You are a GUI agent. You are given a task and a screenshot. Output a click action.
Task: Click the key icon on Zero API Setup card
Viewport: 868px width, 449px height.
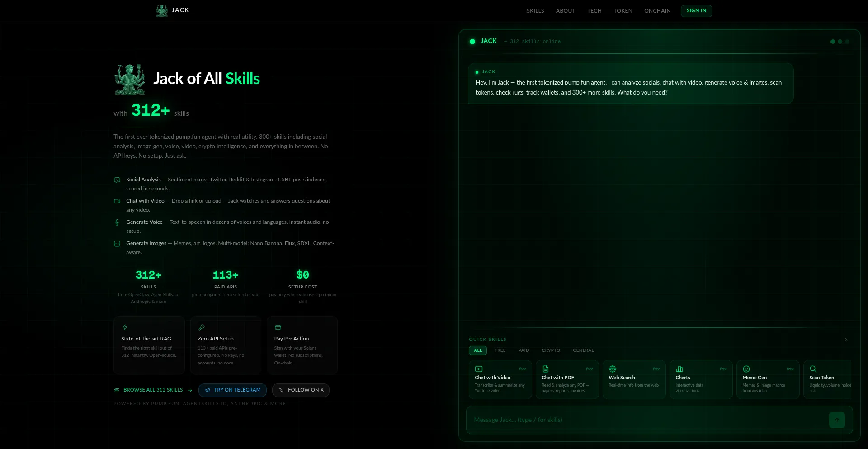point(202,327)
